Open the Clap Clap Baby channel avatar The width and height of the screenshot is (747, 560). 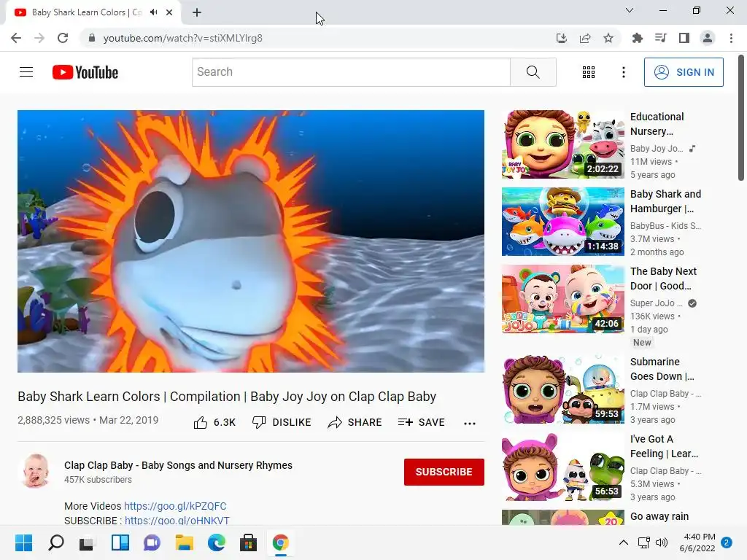(x=36, y=472)
